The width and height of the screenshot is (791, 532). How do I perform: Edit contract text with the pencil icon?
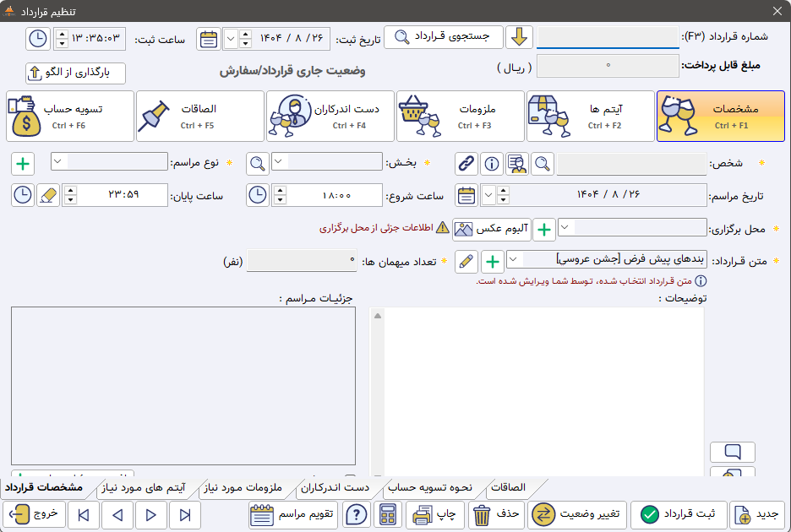466,261
